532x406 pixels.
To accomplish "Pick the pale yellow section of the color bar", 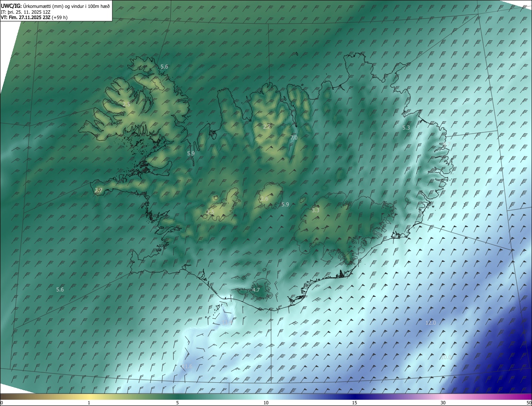I will (x=89, y=396).
